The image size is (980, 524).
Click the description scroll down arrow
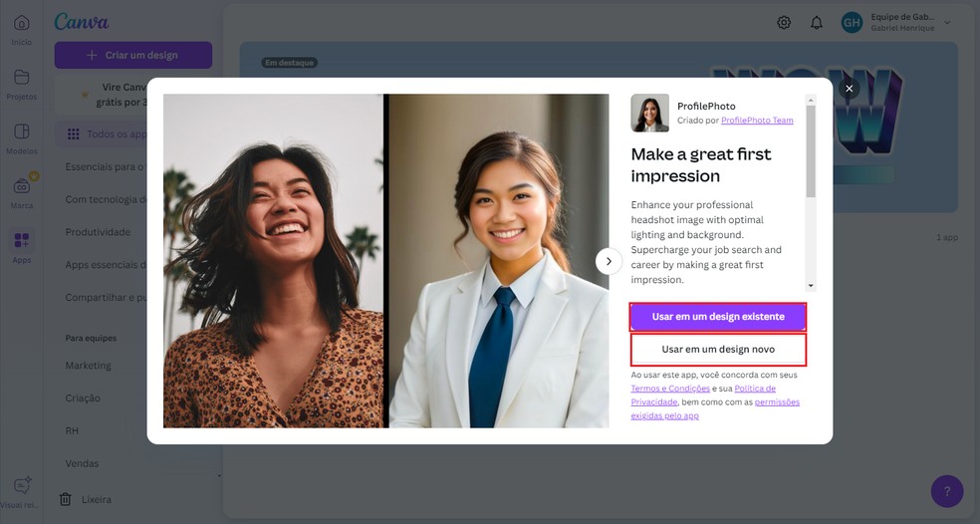tap(811, 286)
